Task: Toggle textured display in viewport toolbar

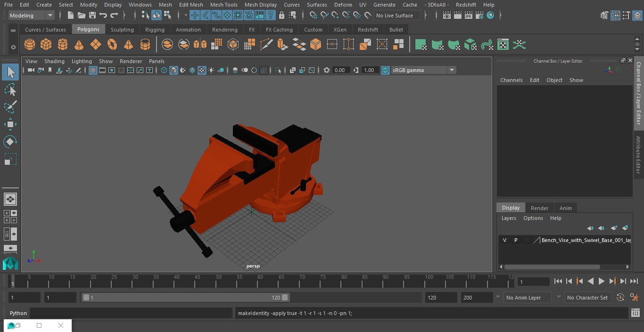Action: 202,70
